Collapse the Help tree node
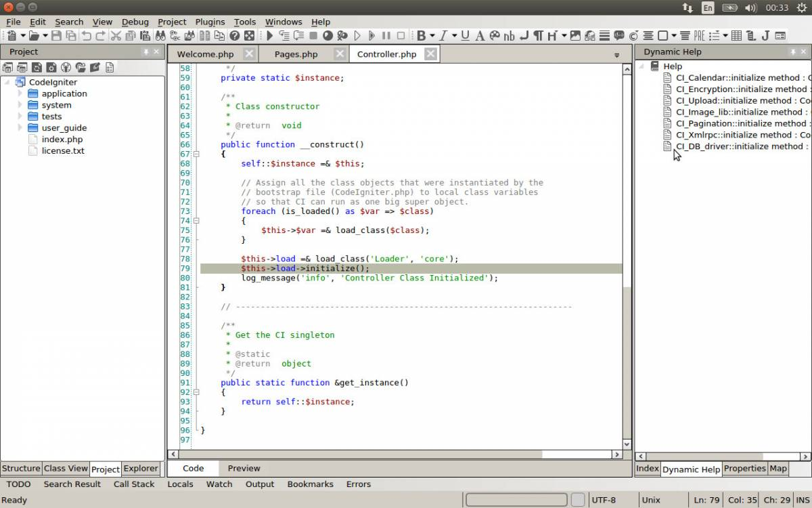The width and height of the screenshot is (812, 508). coord(641,66)
